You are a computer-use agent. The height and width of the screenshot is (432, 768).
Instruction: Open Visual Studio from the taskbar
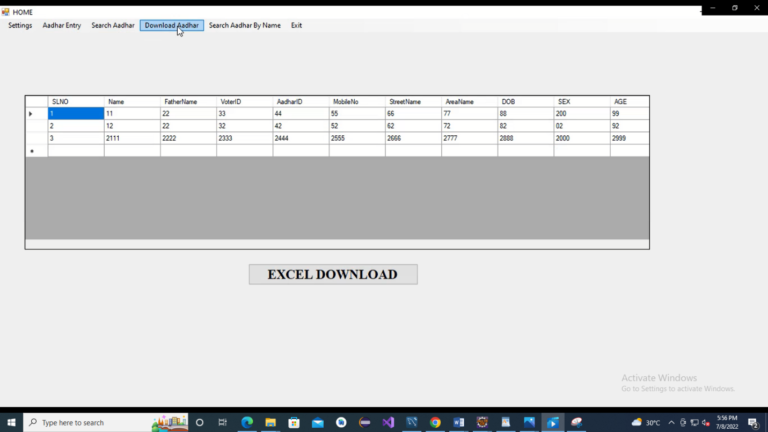[x=388, y=422]
